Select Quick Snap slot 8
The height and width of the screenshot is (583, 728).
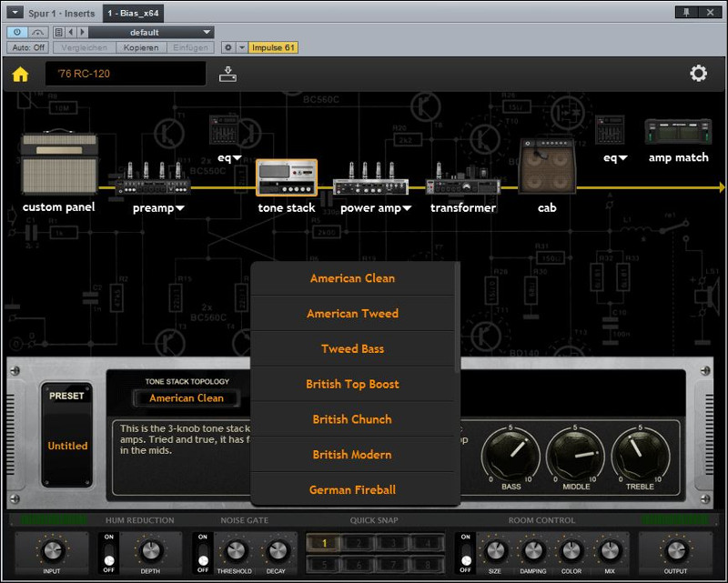click(x=427, y=565)
